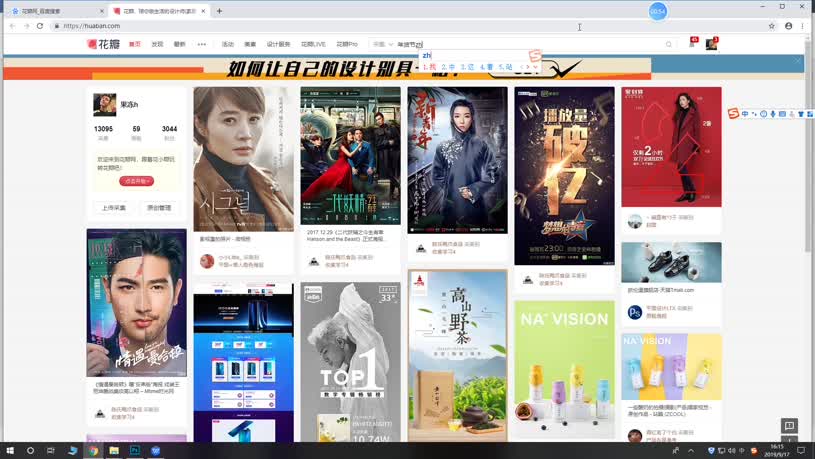The height and width of the screenshot is (459, 815).
Task: Close the promotional banner
Action: point(798,61)
